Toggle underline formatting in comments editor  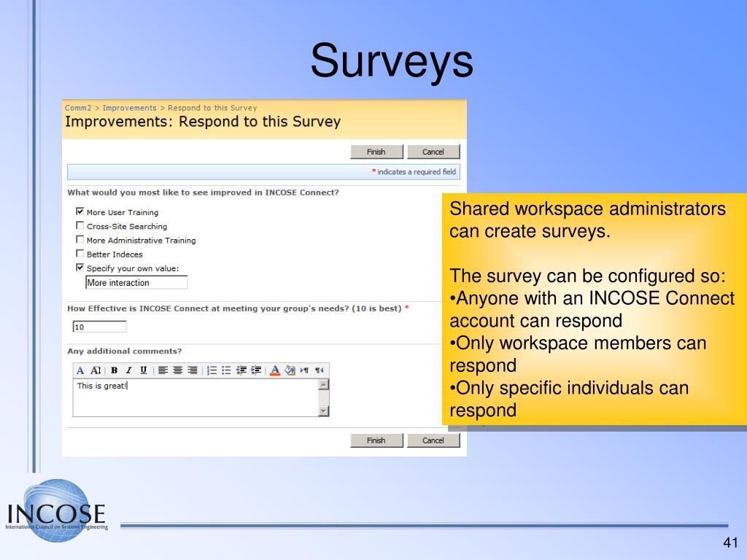click(144, 370)
